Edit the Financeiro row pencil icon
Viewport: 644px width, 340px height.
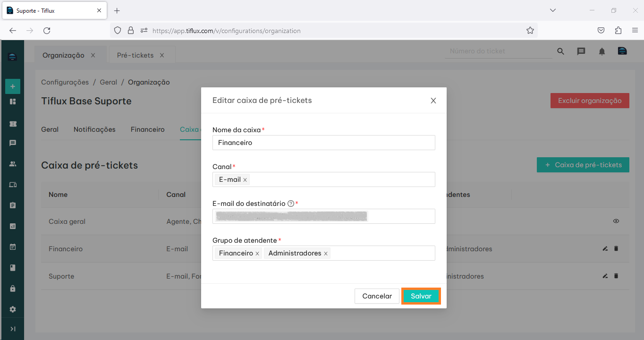pos(605,248)
